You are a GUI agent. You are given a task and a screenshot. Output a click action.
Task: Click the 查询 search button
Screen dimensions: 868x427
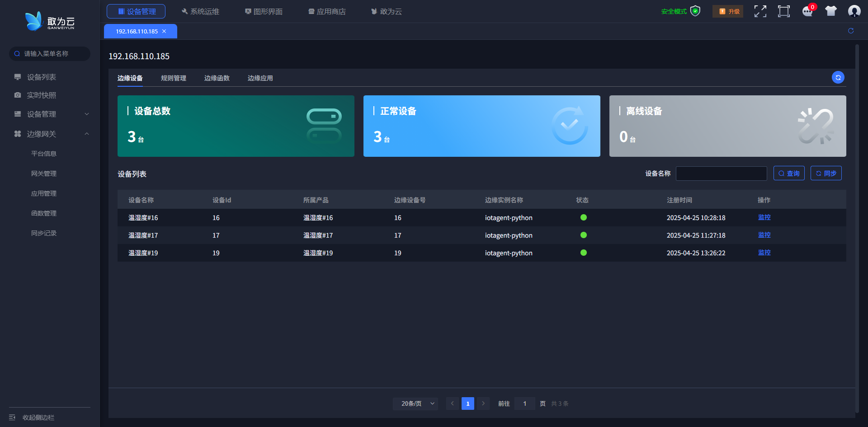coord(788,174)
